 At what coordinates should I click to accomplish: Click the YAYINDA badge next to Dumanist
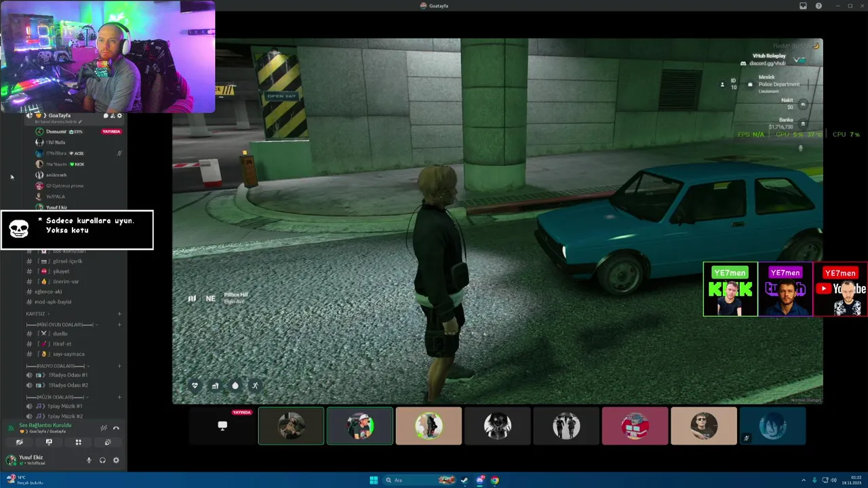(x=111, y=131)
